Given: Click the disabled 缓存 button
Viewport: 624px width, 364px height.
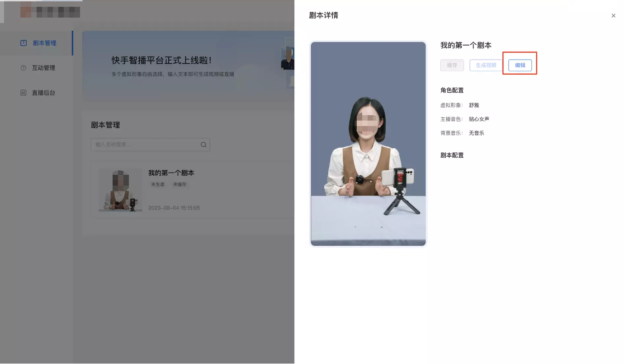Looking at the screenshot, I should 452,65.
